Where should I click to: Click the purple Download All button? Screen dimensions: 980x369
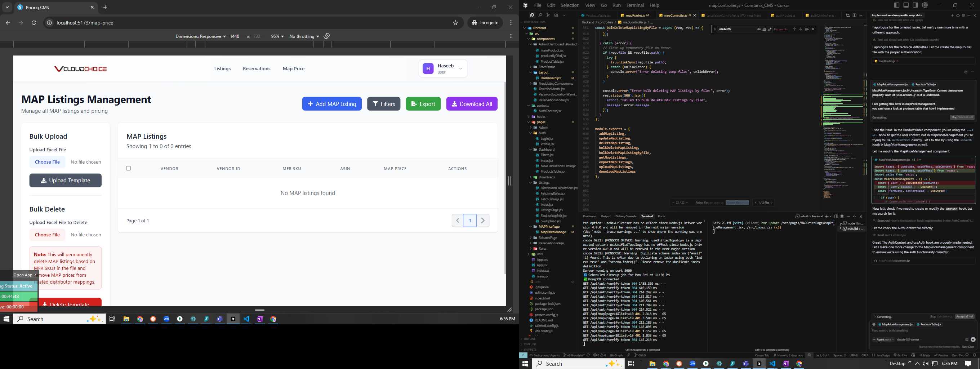point(472,104)
